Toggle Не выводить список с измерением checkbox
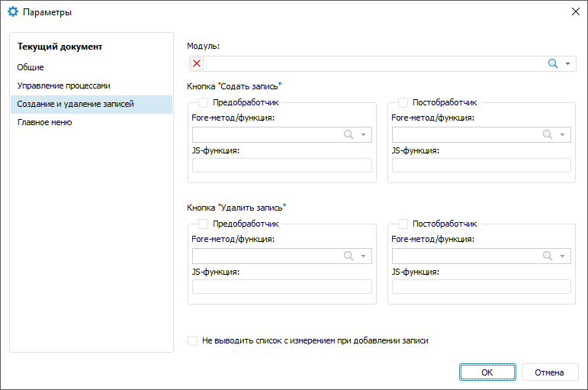 (x=193, y=340)
